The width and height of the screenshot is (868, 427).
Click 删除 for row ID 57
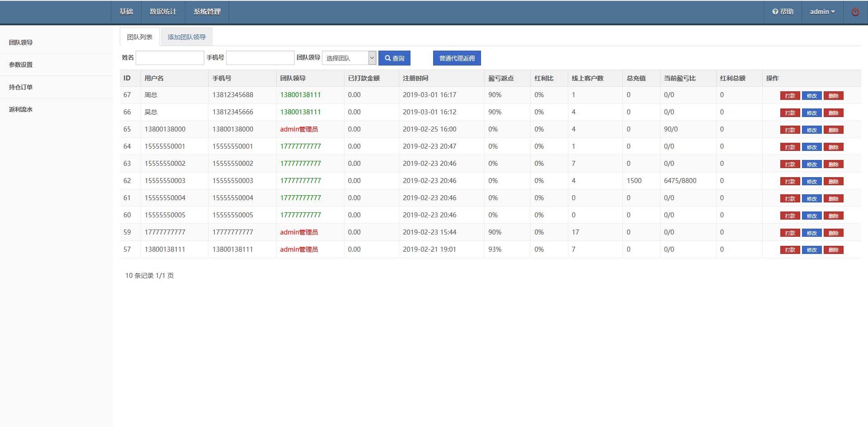(833, 250)
